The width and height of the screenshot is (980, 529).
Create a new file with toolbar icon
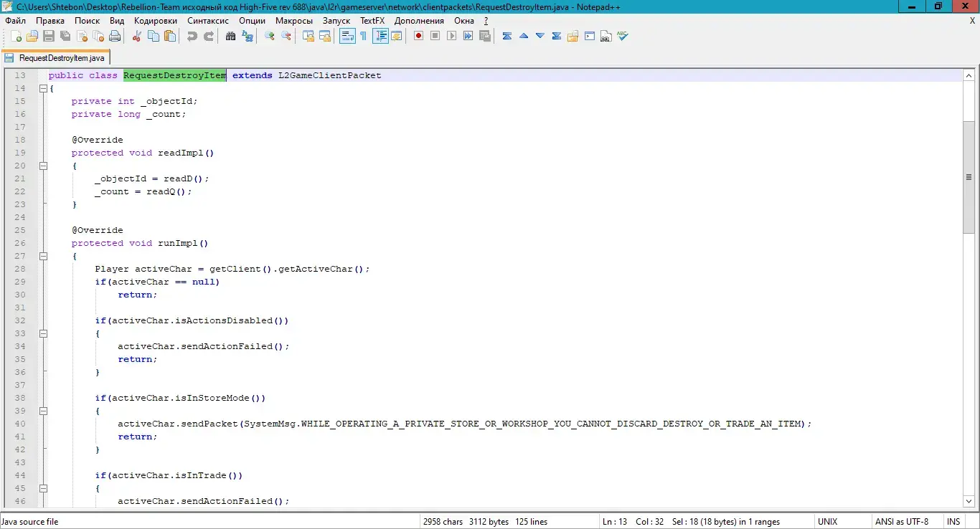coord(16,36)
